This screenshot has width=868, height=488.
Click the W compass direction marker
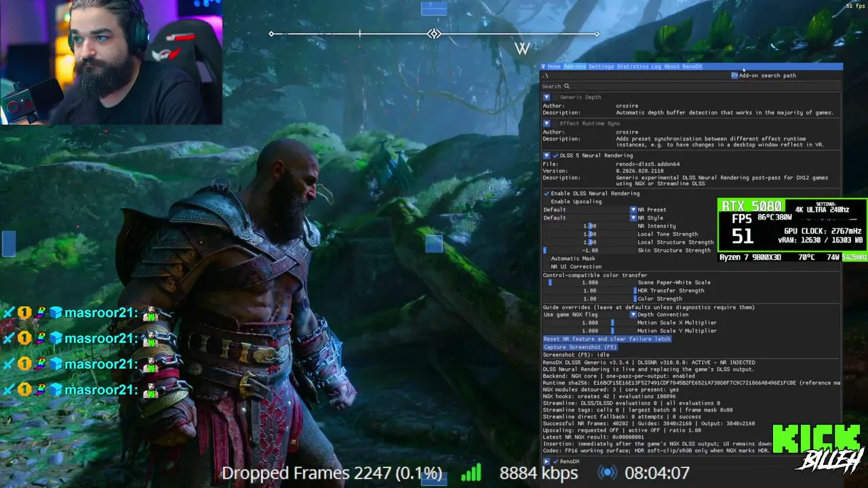(521, 48)
